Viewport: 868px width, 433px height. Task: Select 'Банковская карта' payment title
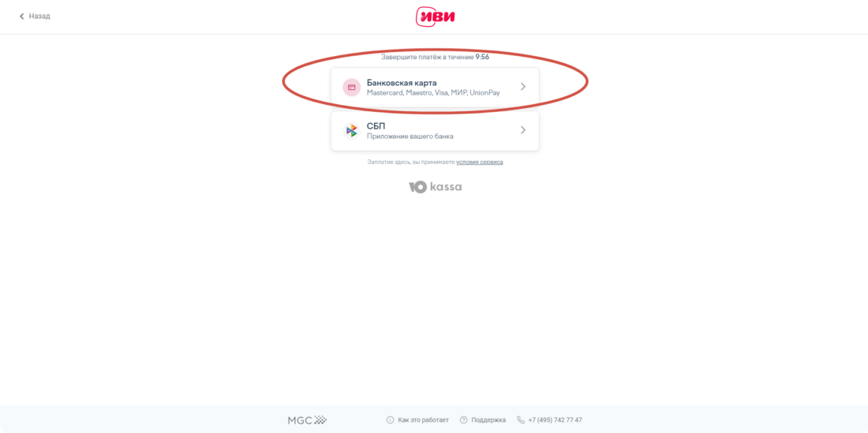402,82
